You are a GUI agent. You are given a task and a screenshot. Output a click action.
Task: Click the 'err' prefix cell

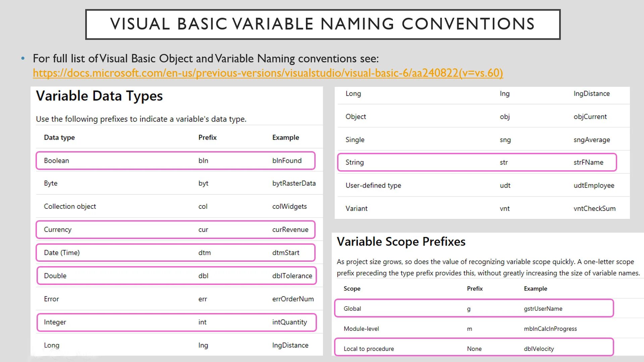203,299
